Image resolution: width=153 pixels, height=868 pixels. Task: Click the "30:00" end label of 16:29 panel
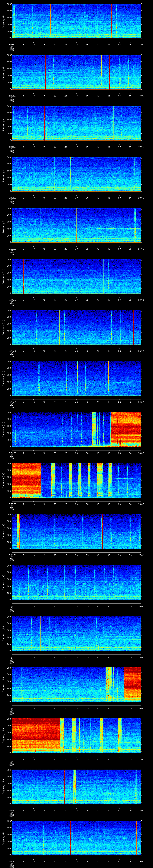point(141,708)
